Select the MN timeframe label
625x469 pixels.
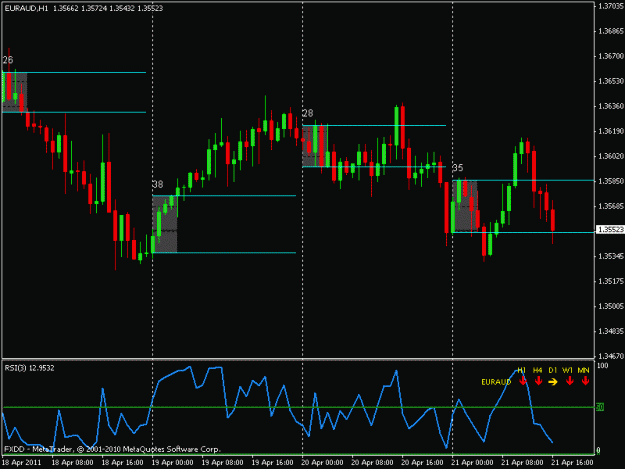[x=583, y=371]
